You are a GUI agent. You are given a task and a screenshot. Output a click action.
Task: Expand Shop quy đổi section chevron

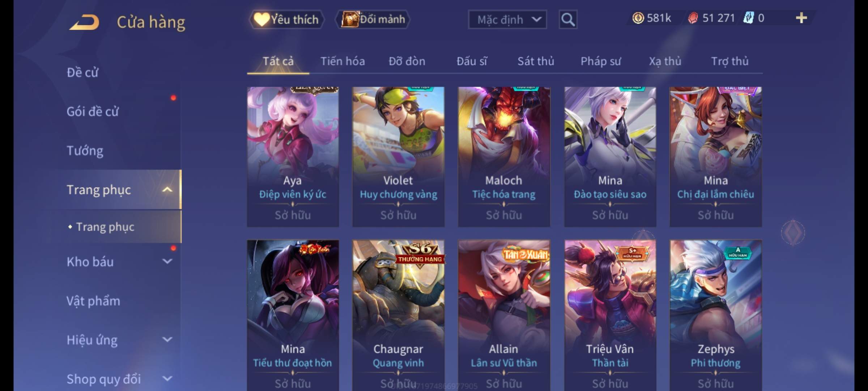(x=167, y=379)
